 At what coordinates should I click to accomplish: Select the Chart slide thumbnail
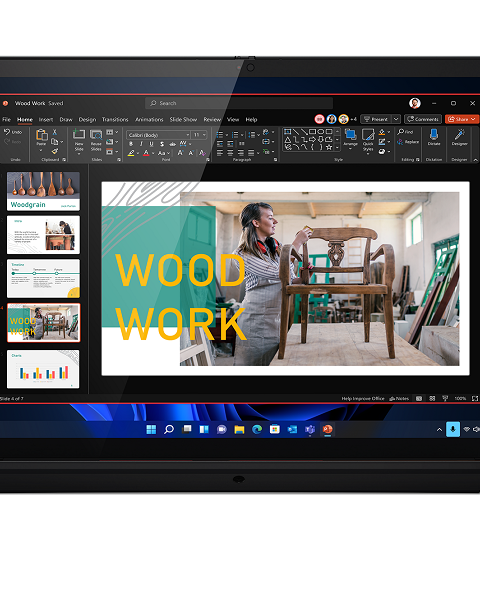pyautogui.click(x=43, y=369)
